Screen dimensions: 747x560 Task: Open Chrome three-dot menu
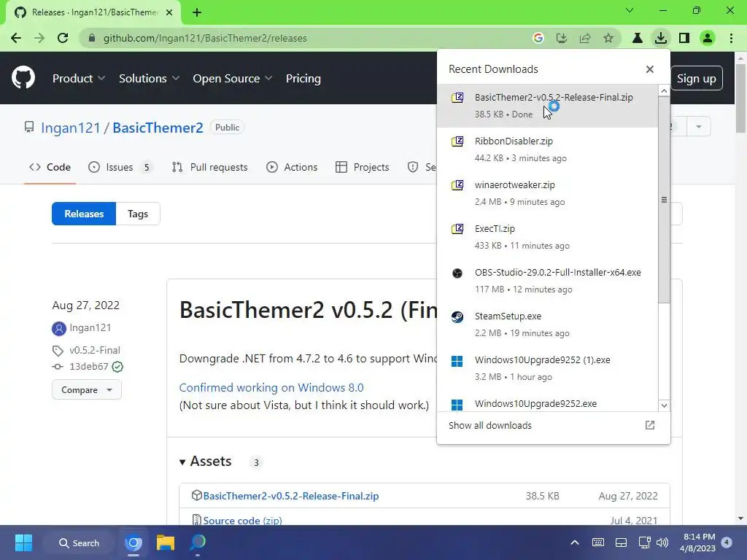point(731,38)
